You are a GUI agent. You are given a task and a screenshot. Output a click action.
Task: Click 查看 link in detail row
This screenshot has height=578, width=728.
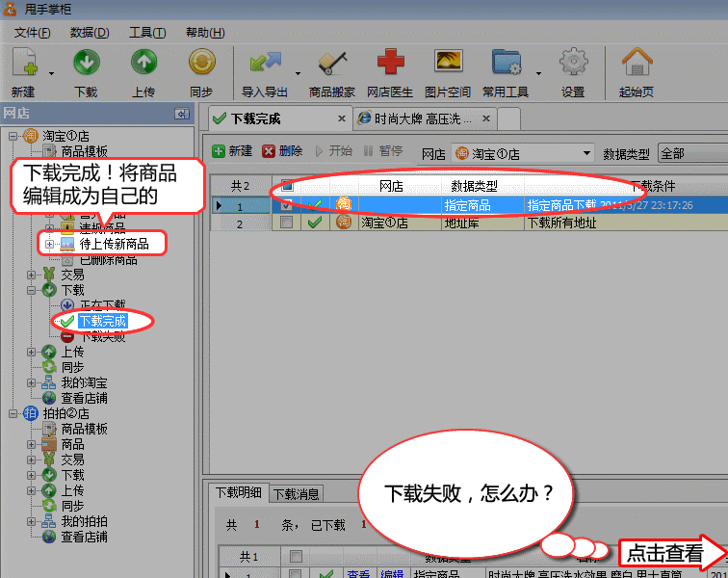click(358, 574)
